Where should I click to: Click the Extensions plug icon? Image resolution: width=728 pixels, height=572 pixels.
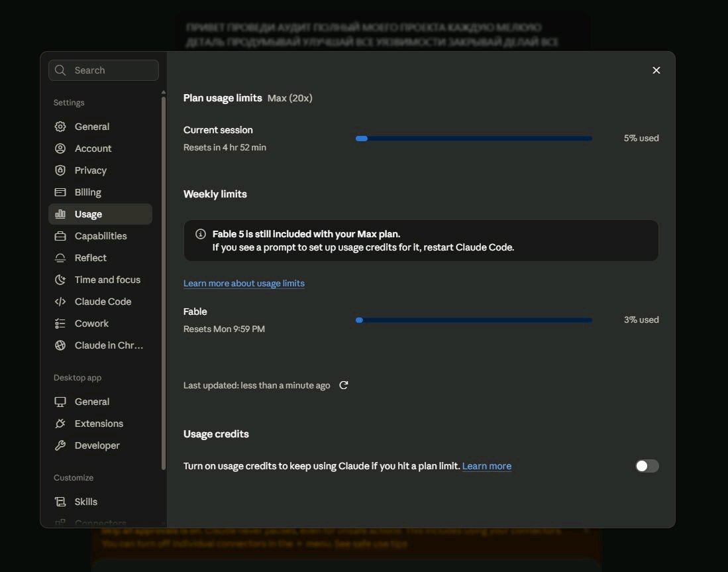pos(60,424)
